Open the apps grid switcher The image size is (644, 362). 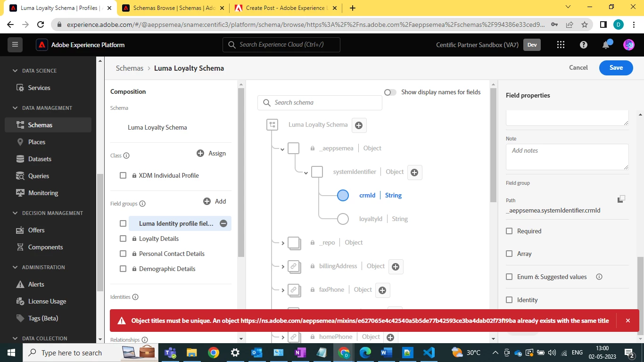561,45
